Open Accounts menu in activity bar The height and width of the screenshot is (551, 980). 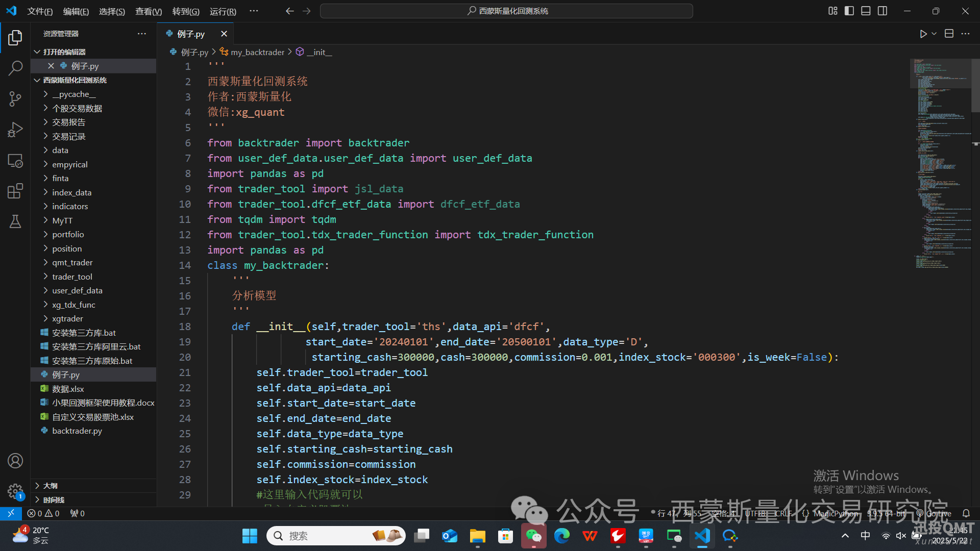[x=15, y=461]
